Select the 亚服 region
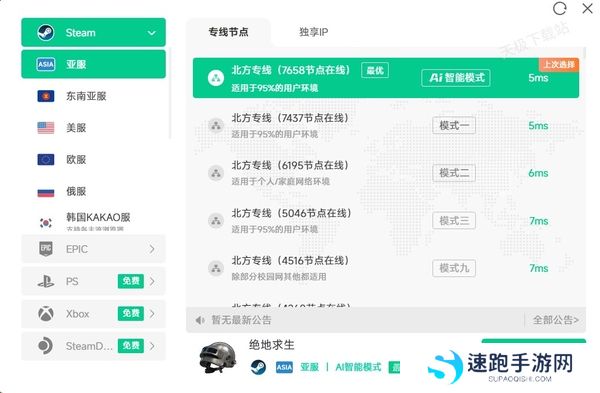 pos(93,64)
